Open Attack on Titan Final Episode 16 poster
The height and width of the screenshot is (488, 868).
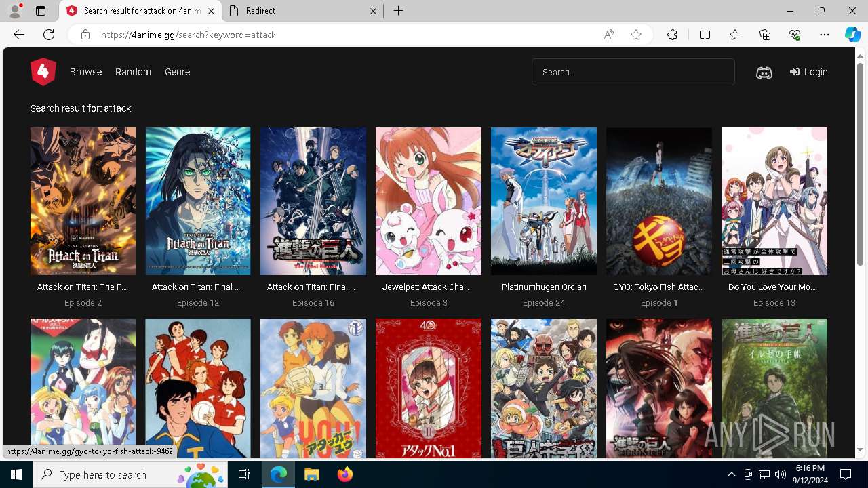(313, 201)
